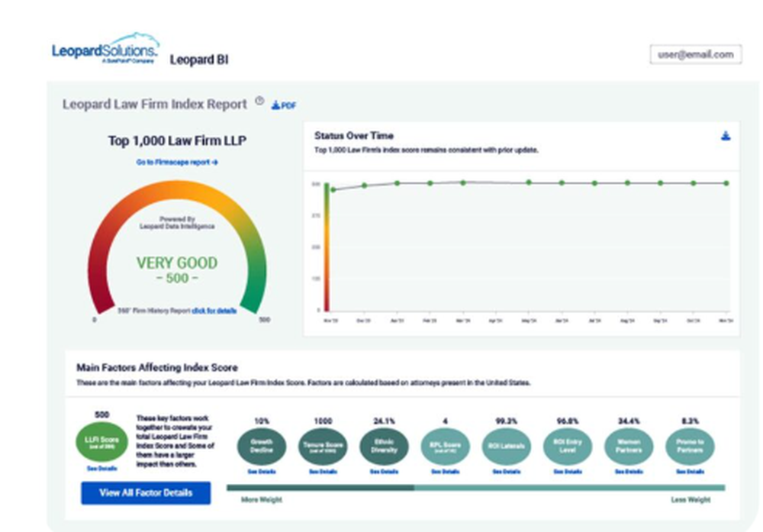763x532 pixels.
Task: Click the '10%' value above Growth Decline
Action: coord(262,421)
